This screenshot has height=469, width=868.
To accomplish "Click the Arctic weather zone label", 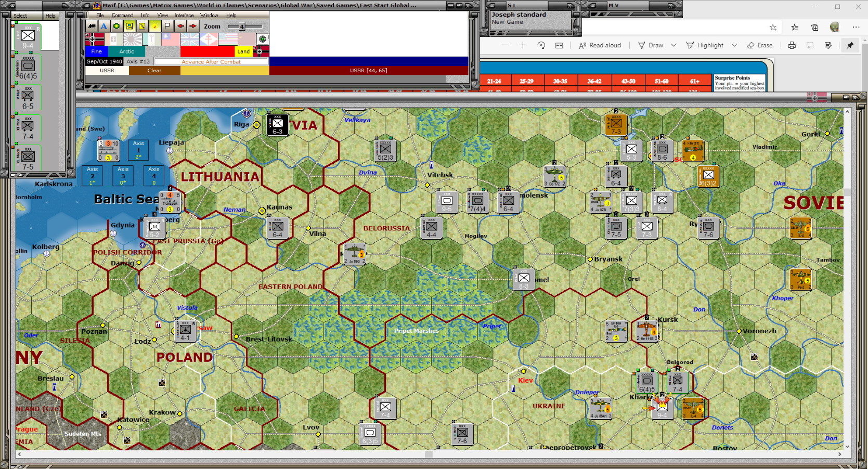I will (127, 51).
